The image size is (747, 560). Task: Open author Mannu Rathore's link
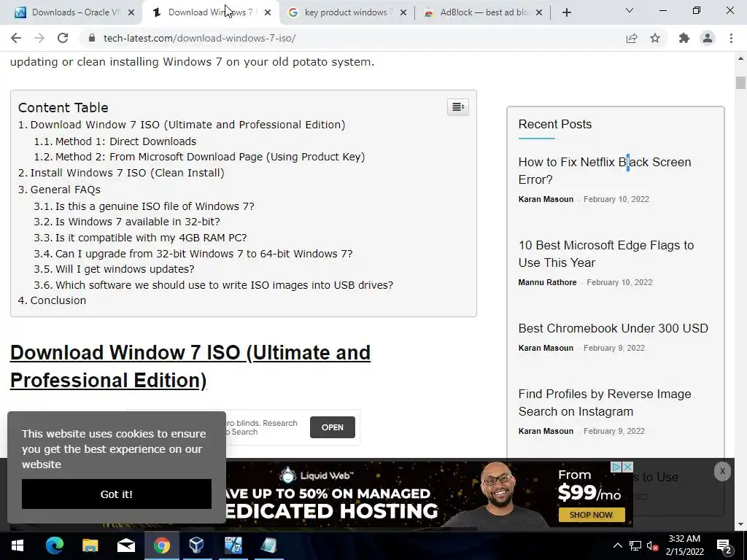[547, 282]
